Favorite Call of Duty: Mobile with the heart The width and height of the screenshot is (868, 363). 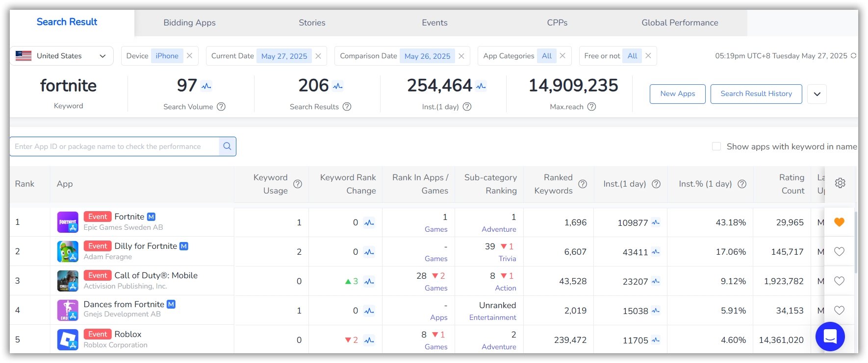tap(839, 281)
